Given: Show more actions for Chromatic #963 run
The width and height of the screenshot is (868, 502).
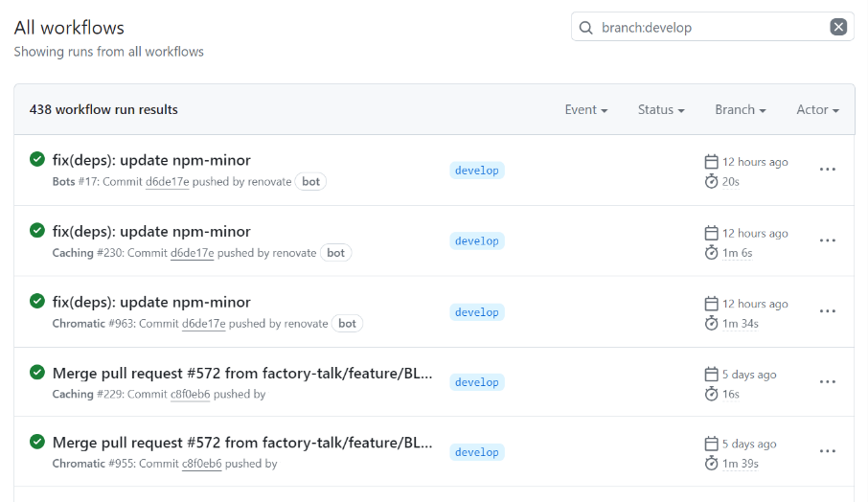Looking at the screenshot, I should [828, 311].
